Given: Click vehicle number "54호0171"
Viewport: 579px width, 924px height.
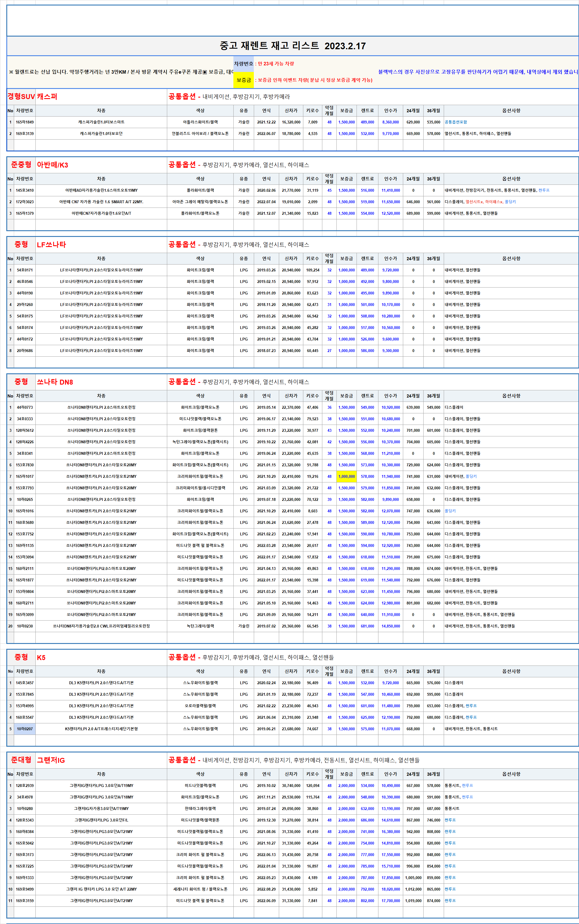Looking at the screenshot, I should coord(24,270).
